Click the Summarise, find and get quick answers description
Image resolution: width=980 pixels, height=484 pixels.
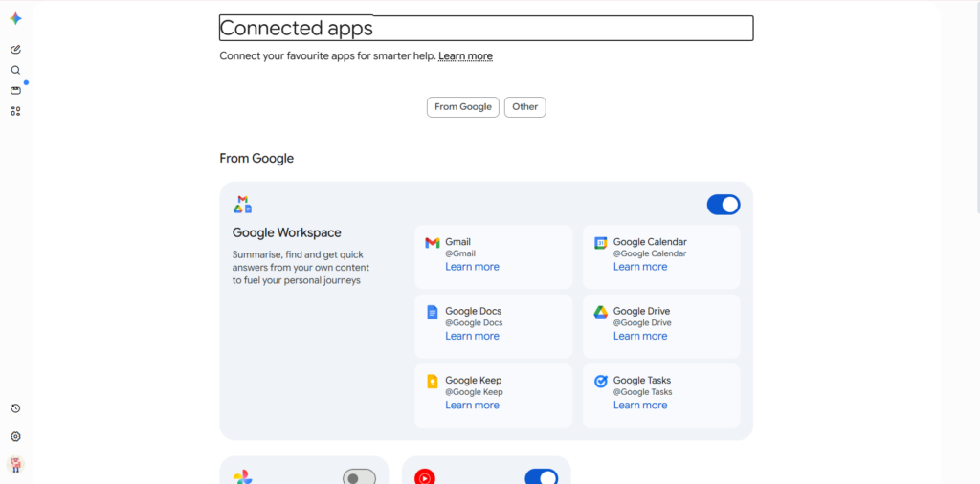(301, 268)
